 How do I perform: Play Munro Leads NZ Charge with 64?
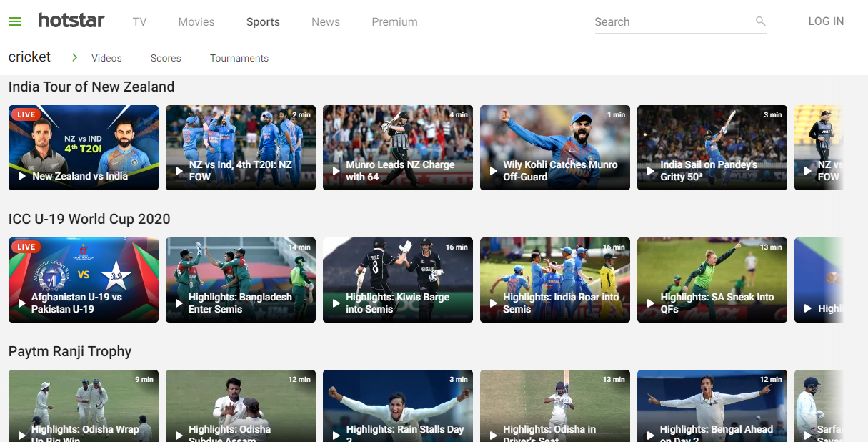coord(398,147)
